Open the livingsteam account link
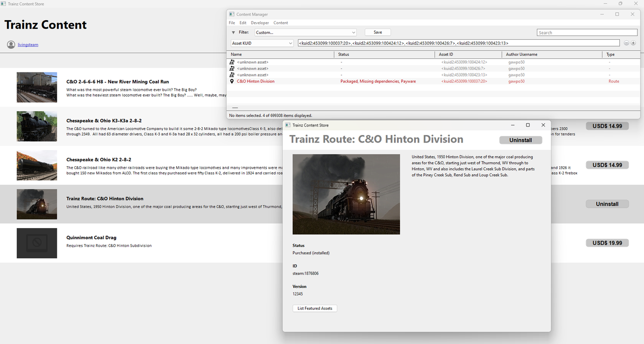 point(28,45)
